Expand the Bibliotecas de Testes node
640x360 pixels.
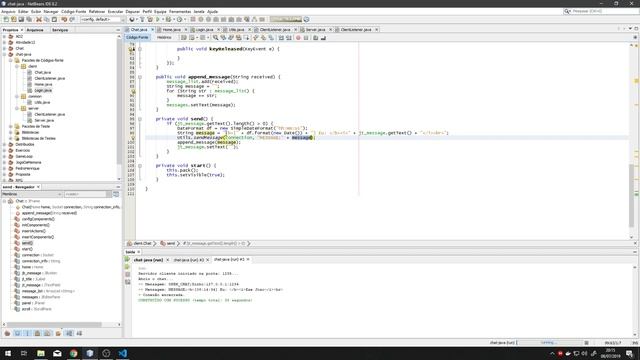coord(11,138)
